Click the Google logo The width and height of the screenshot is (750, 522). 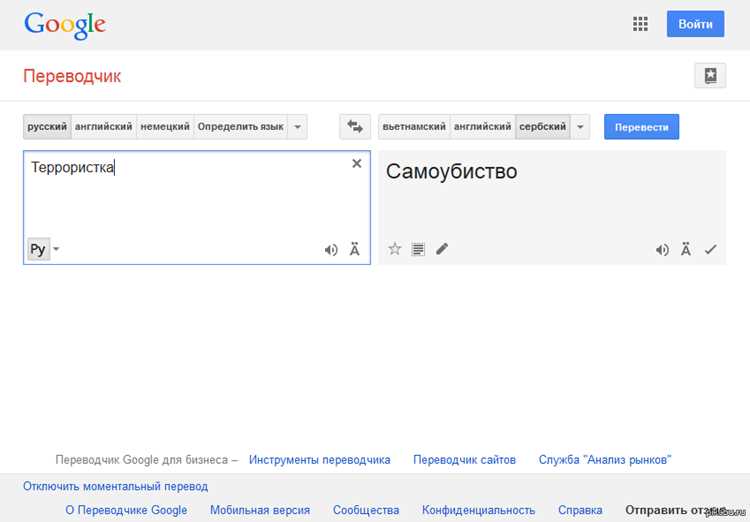pyautogui.click(x=65, y=25)
